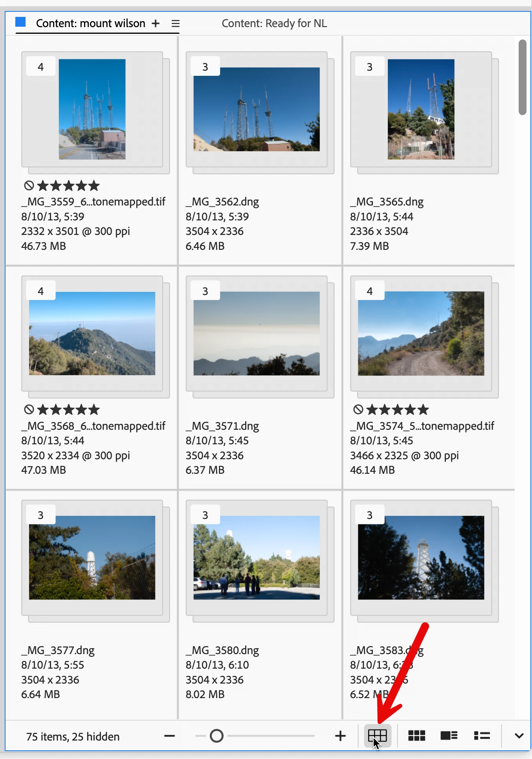The width and height of the screenshot is (532, 759).
Task: Open the content panel hamburger menu
Action: coord(176,24)
